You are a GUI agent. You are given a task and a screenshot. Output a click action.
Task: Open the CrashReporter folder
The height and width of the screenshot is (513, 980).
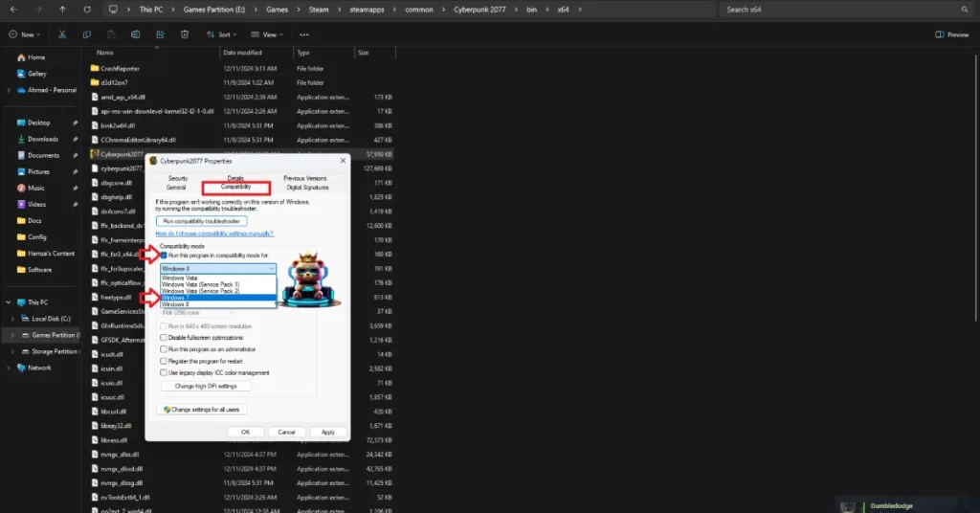120,69
